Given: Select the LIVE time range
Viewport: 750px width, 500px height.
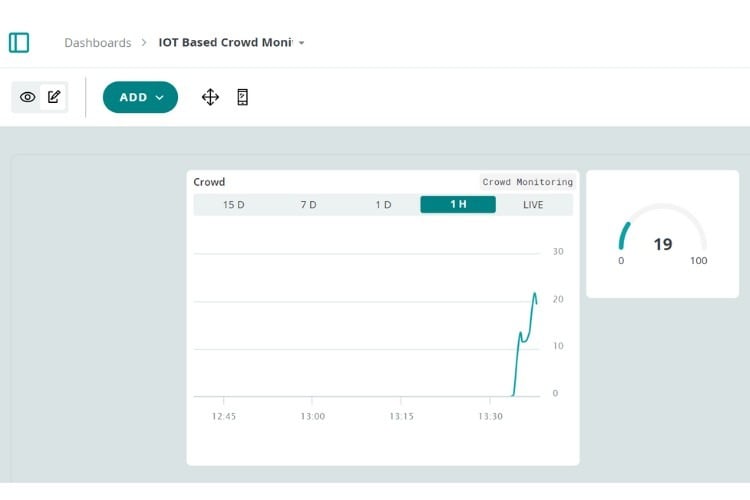Looking at the screenshot, I should coord(533,205).
